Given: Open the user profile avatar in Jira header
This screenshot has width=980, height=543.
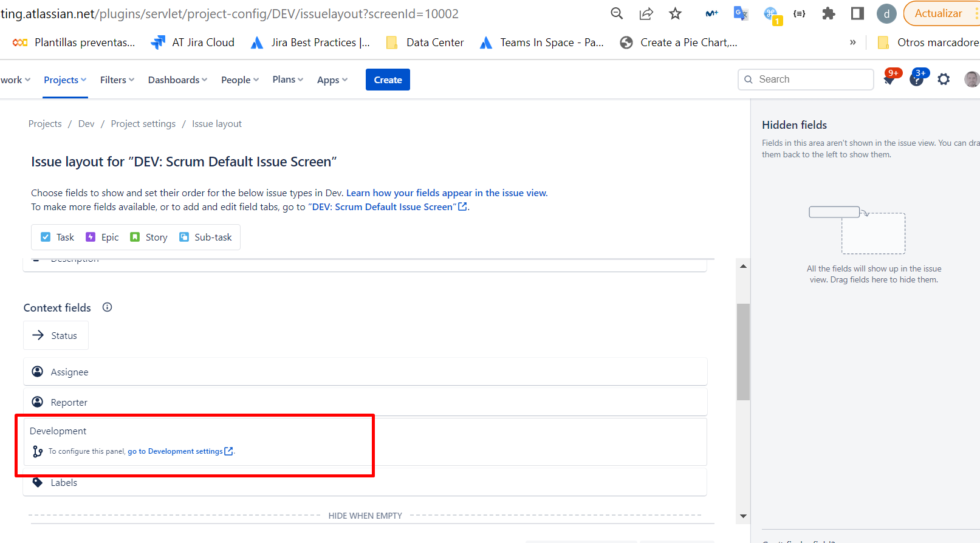Looking at the screenshot, I should click(972, 79).
